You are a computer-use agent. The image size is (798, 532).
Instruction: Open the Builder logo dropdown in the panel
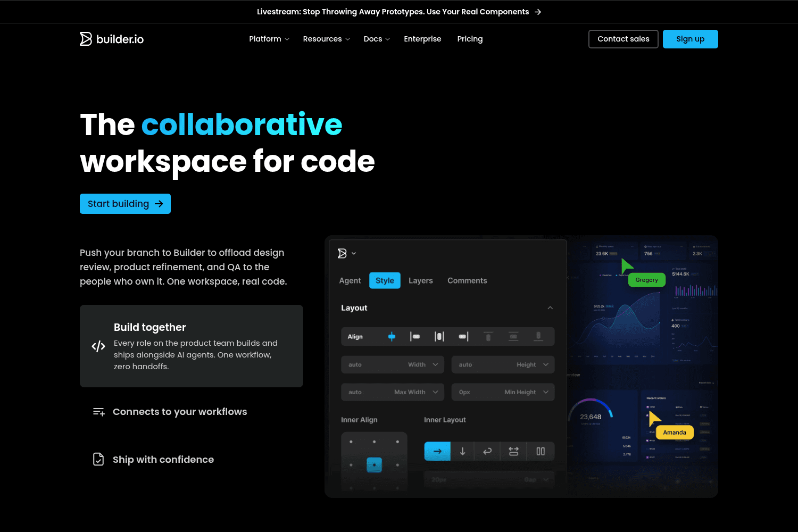point(347,253)
